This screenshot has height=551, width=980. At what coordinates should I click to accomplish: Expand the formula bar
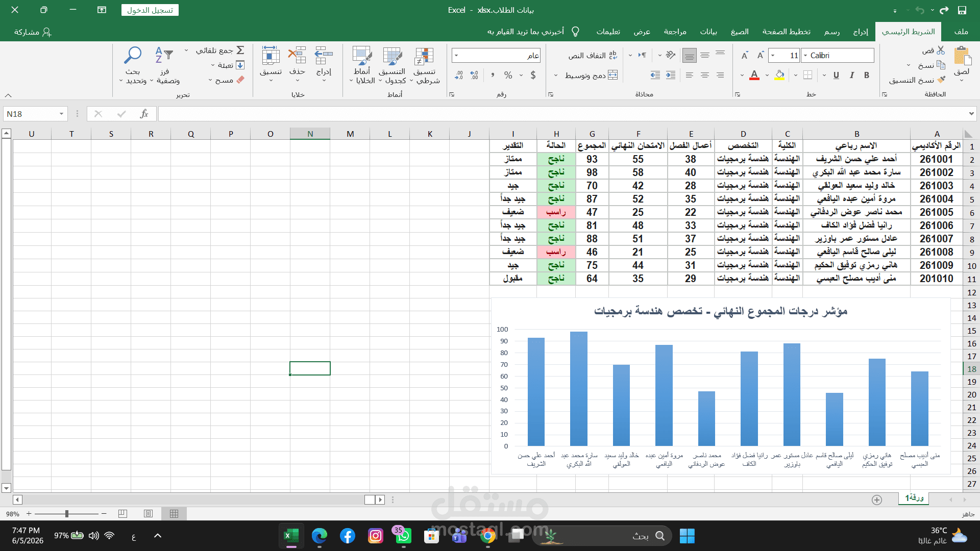tap(971, 114)
